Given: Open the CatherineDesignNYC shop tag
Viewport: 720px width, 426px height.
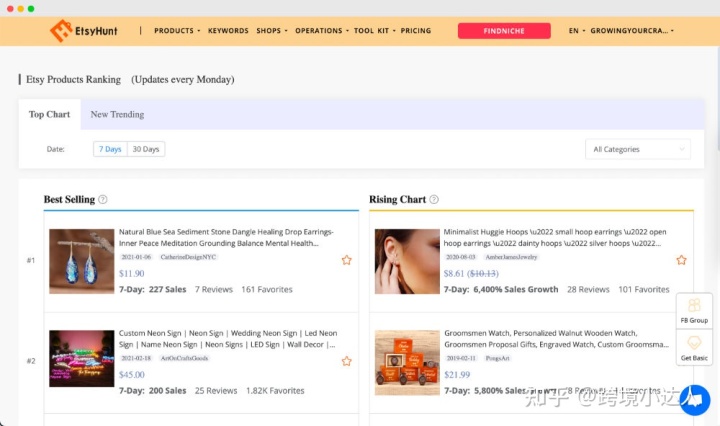Looking at the screenshot, I should pos(188,257).
